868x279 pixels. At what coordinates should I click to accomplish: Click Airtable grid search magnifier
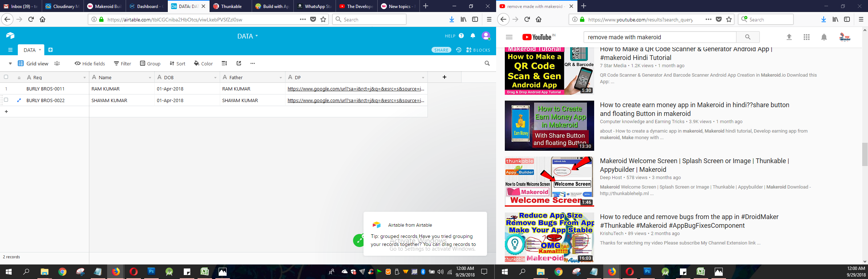click(x=487, y=63)
